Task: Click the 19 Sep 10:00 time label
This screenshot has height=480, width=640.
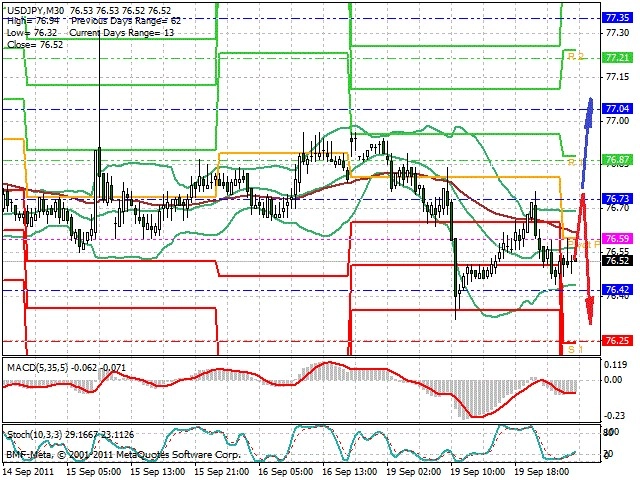Action: click(478, 471)
